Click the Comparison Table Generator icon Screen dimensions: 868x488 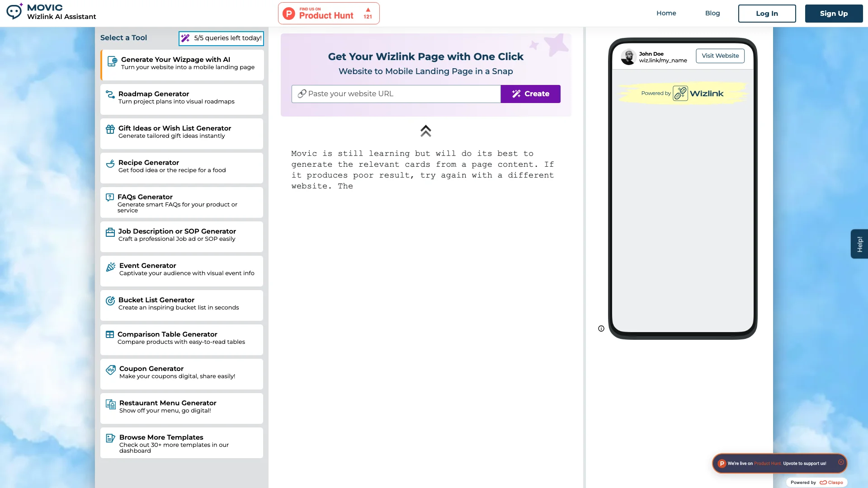[110, 335]
